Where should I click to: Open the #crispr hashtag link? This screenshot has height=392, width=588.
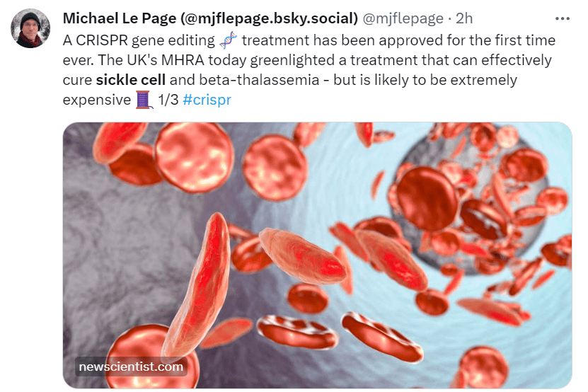click(x=207, y=100)
